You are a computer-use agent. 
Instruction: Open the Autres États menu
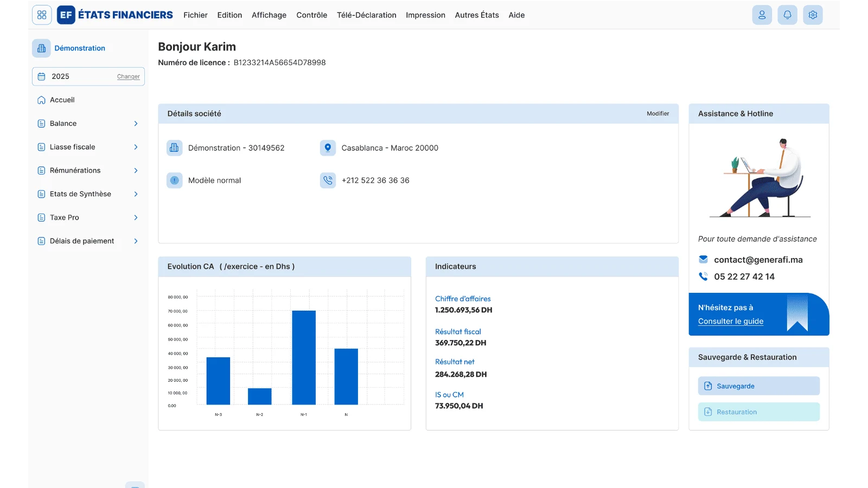click(477, 15)
